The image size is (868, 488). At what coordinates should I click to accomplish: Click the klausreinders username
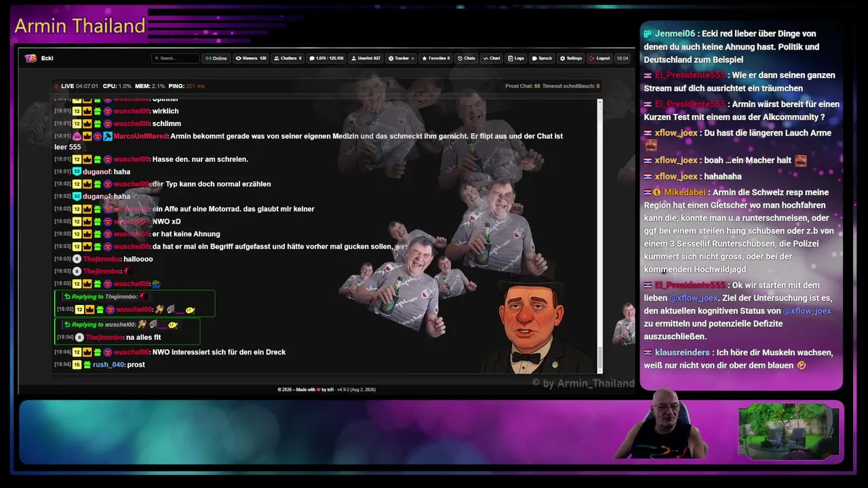[682, 352]
